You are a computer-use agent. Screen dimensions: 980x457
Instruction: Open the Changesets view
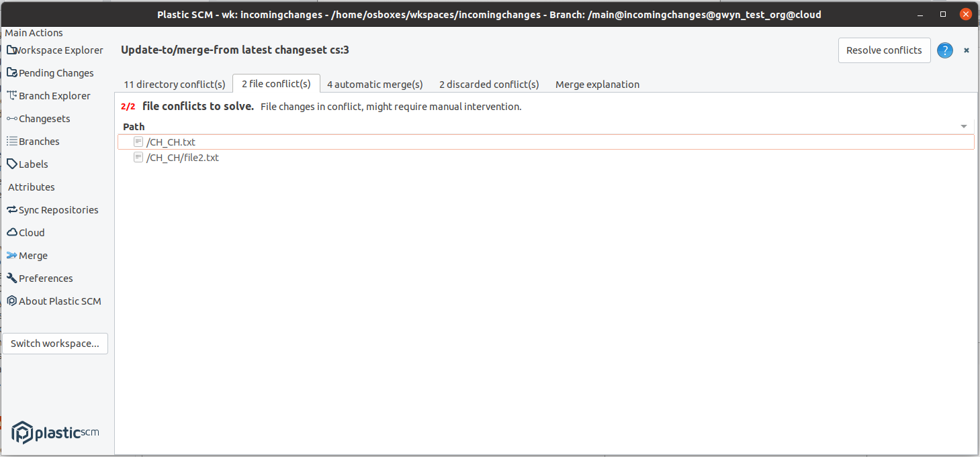[x=44, y=118]
